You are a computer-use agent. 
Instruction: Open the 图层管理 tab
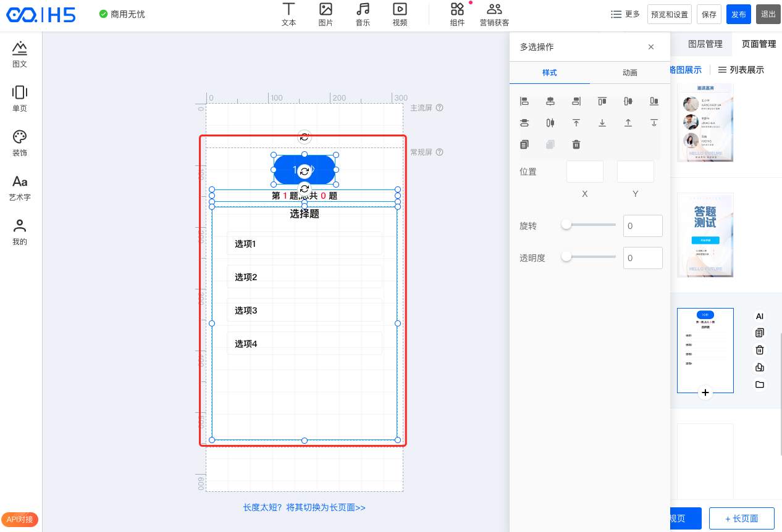point(705,44)
